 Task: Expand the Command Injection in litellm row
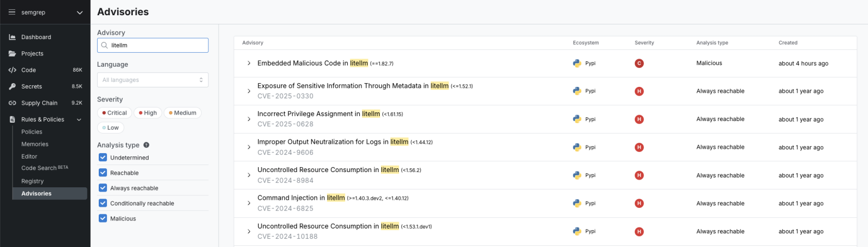point(249,203)
